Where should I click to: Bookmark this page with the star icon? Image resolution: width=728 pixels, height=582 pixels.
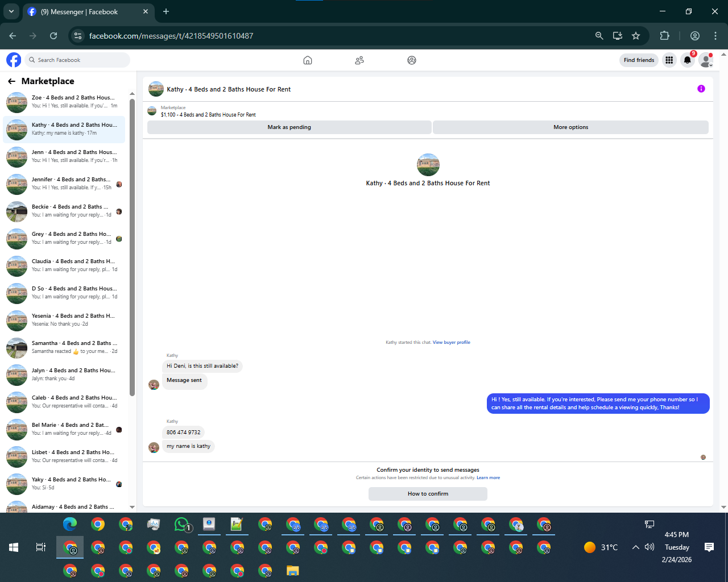point(636,36)
